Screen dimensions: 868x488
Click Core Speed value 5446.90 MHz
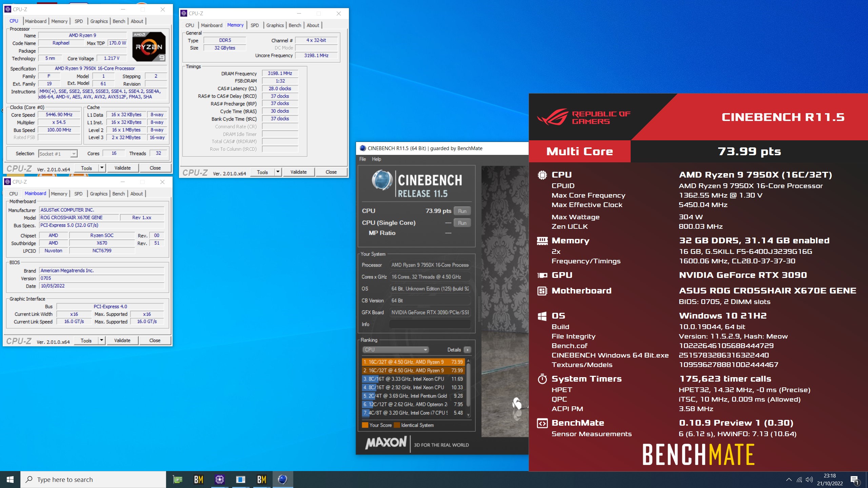click(x=59, y=115)
